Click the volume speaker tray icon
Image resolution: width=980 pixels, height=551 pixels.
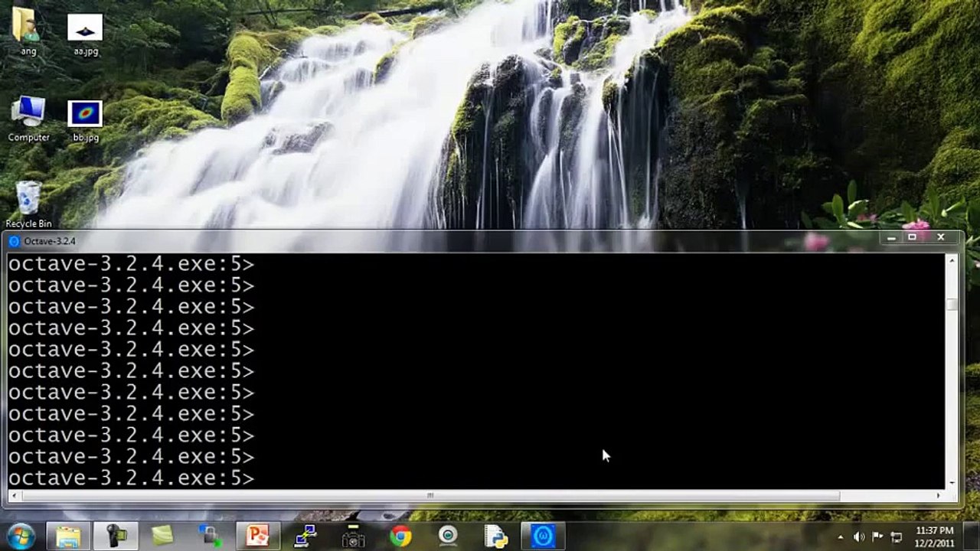click(859, 537)
